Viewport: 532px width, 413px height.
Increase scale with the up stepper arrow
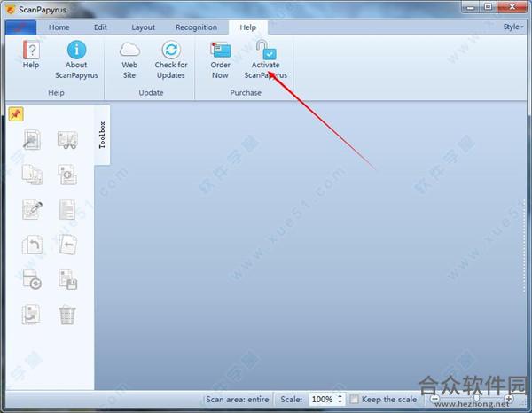[x=340, y=396]
